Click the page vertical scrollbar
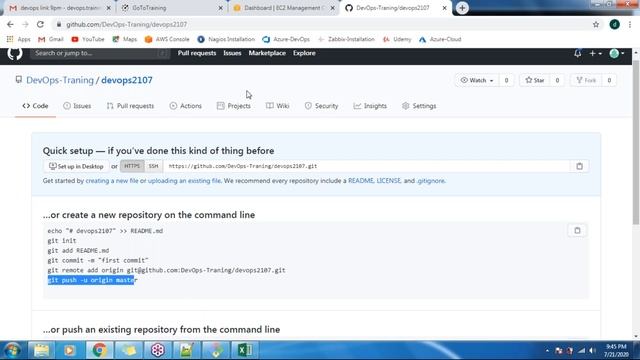This screenshot has width=640, height=360. (636, 143)
